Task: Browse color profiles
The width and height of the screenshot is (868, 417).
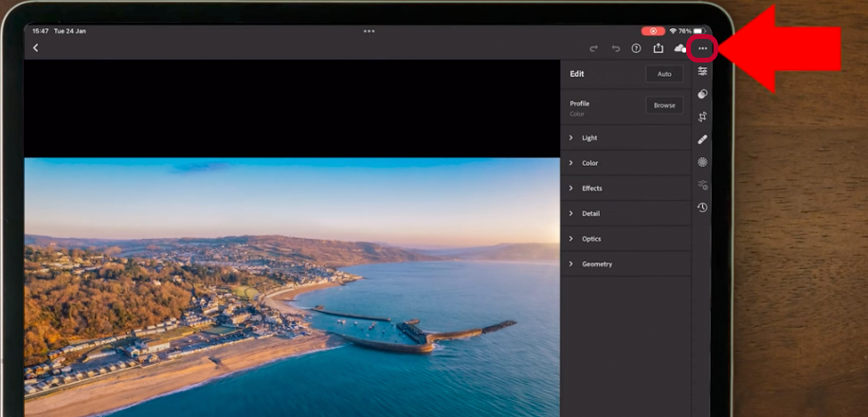Action: (664, 105)
